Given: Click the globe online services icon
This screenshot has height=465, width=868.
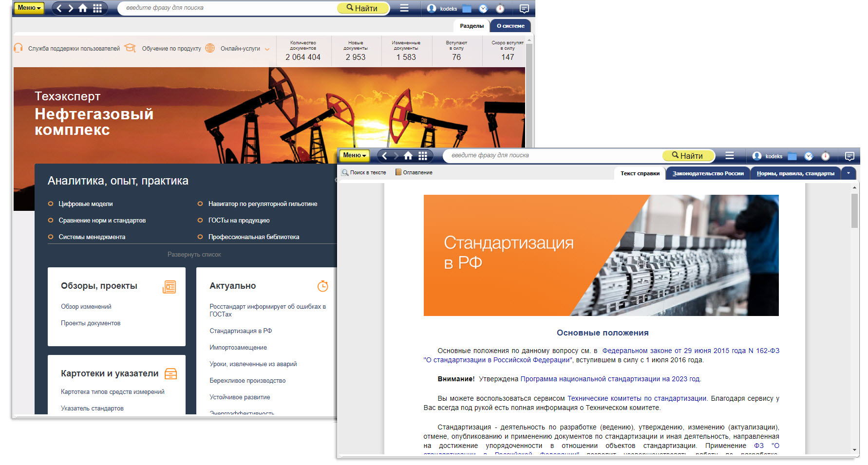Looking at the screenshot, I should pyautogui.click(x=210, y=48).
